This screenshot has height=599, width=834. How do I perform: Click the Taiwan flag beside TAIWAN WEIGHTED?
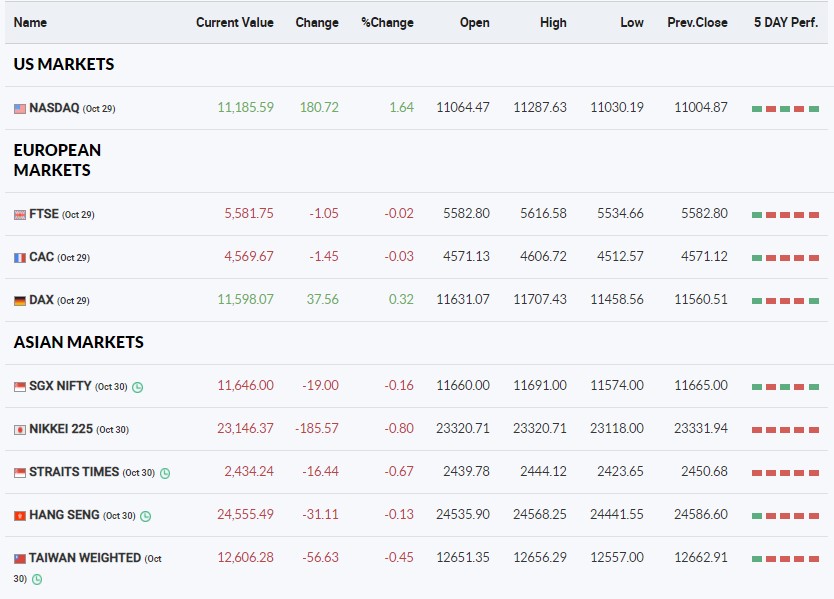click(20, 559)
